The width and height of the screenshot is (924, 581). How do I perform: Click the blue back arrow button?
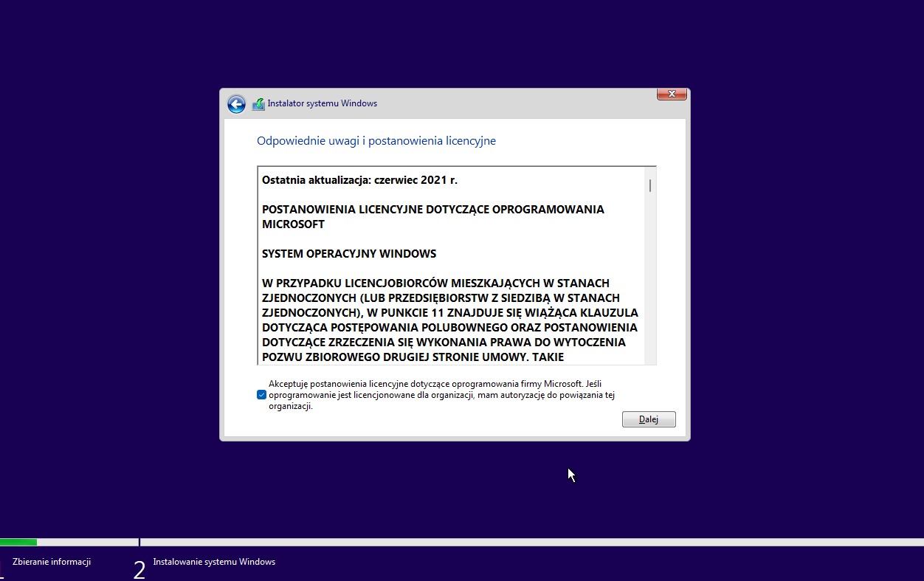[236, 104]
